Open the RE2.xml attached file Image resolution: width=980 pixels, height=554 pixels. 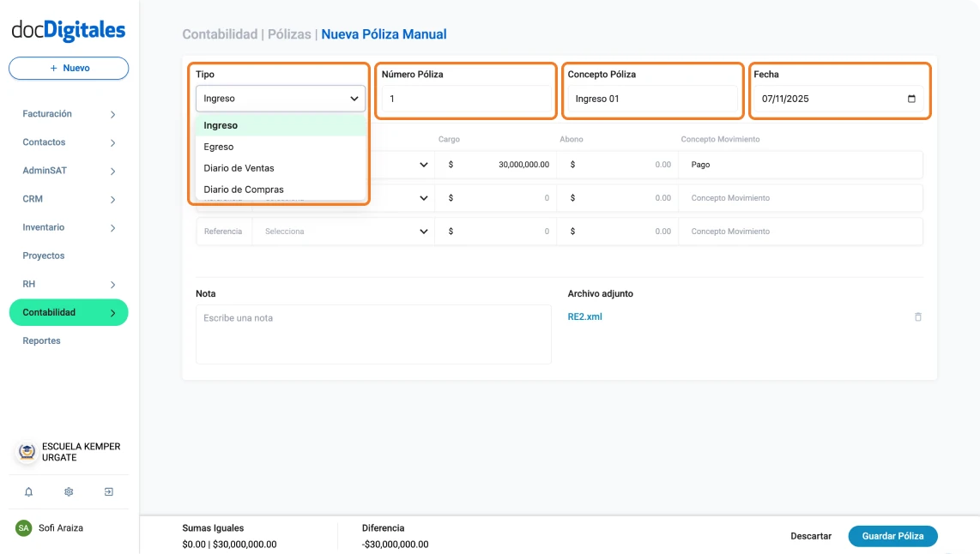point(585,316)
